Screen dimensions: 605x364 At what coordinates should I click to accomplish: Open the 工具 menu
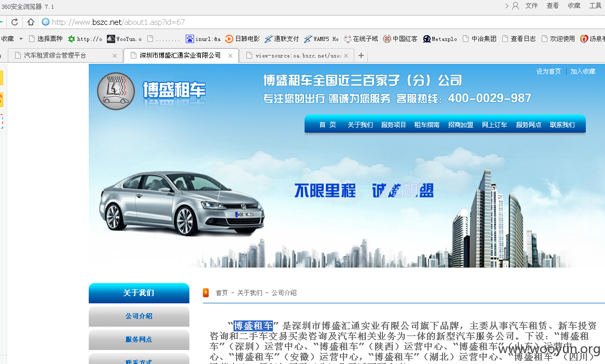[595, 6]
